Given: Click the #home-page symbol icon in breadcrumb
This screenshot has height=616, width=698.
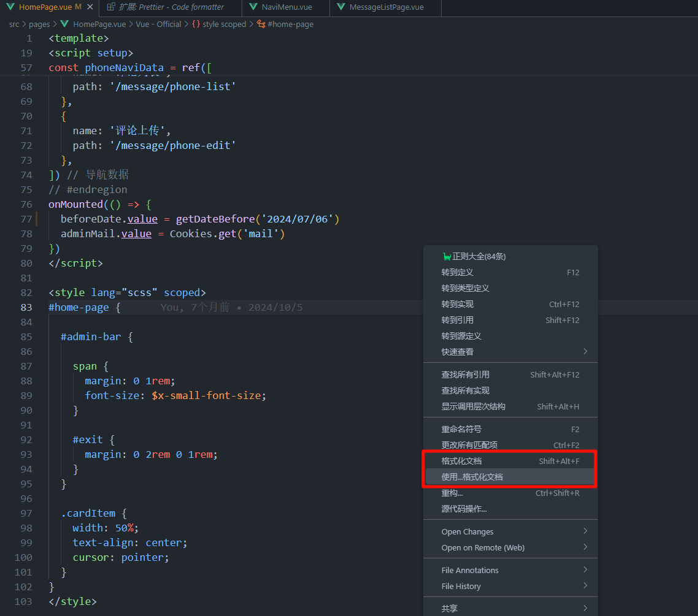Looking at the screenshot, I should click(x=261, y=25).
